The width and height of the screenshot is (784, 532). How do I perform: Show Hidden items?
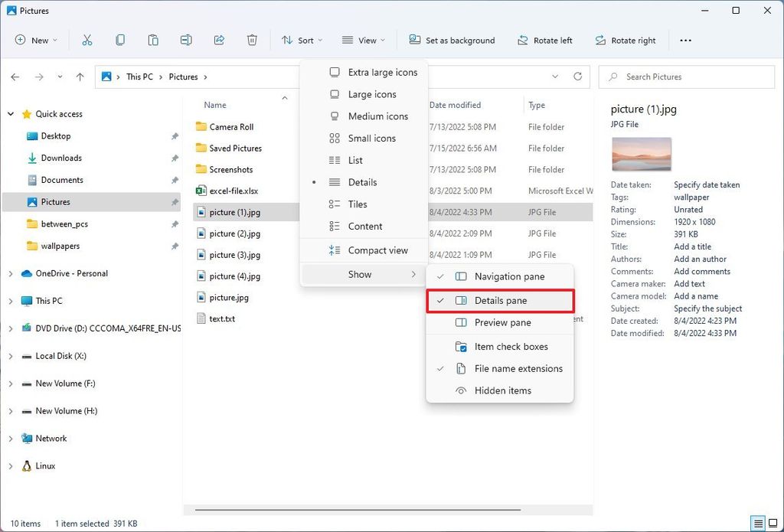(x=502, y=390)
